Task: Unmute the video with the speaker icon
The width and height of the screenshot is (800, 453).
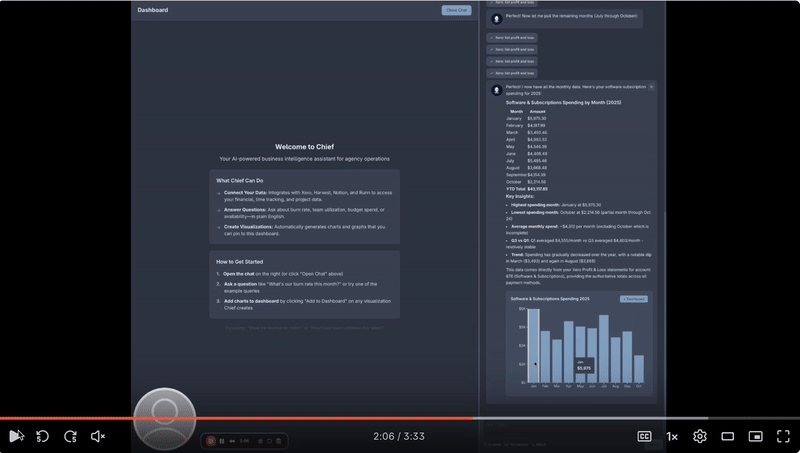Action: (x=98, y=436)
